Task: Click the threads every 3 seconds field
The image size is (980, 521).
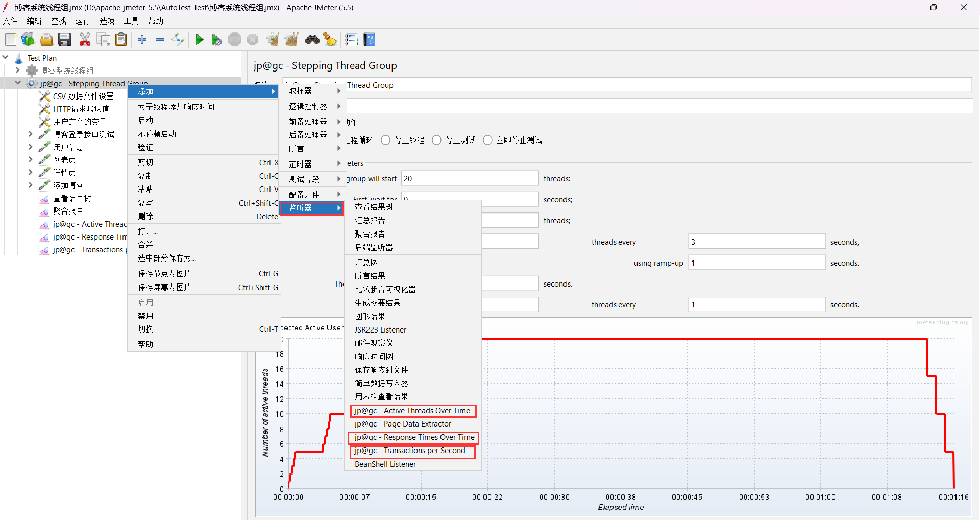Action: coord(757,242)
